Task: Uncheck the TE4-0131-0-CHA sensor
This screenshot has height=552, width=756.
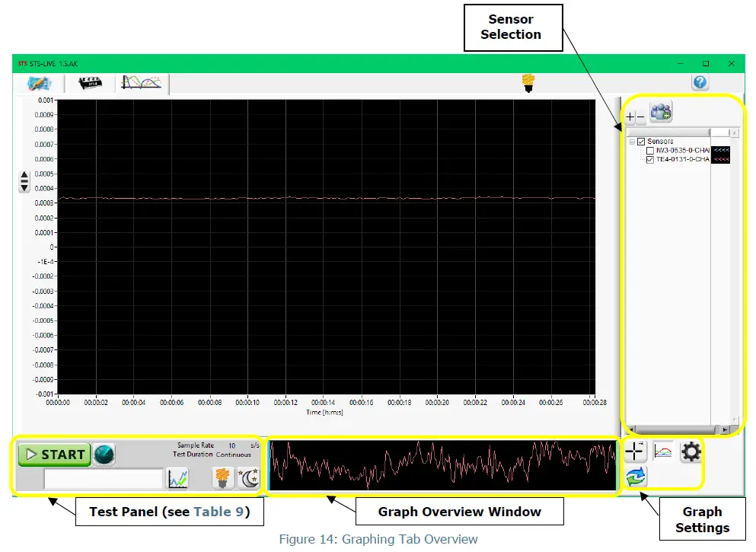Action: click(650, 159)
